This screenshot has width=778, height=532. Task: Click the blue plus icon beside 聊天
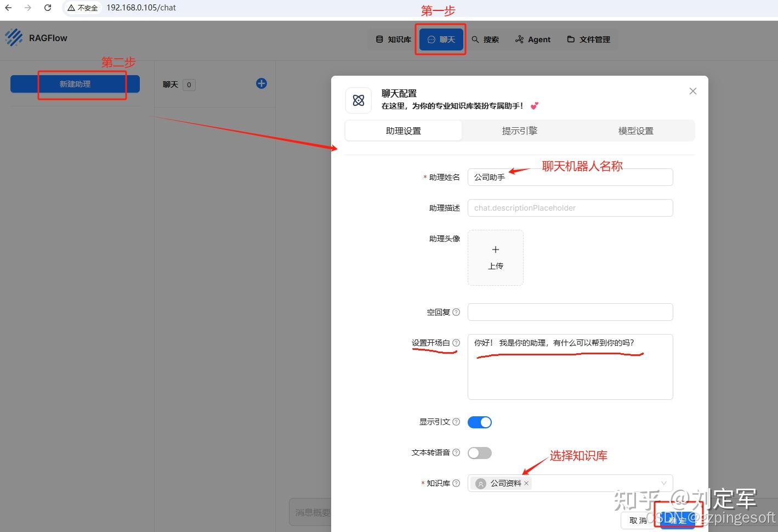(x=262, y=83)
